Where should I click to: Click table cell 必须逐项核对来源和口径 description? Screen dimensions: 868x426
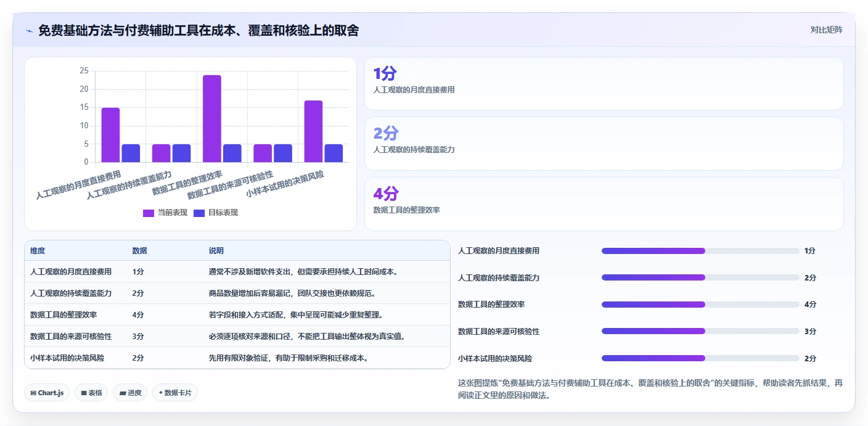tap(308, 336)
